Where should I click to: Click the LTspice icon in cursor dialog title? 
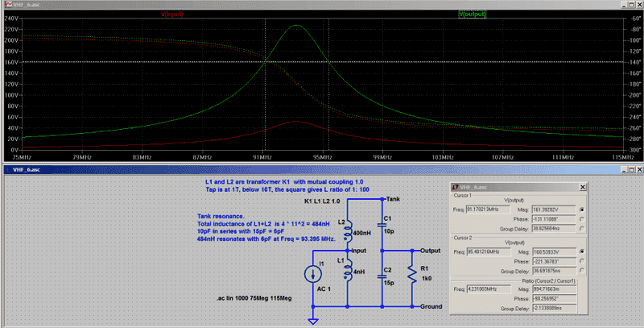pyautogui.click(x=454, y=186)
